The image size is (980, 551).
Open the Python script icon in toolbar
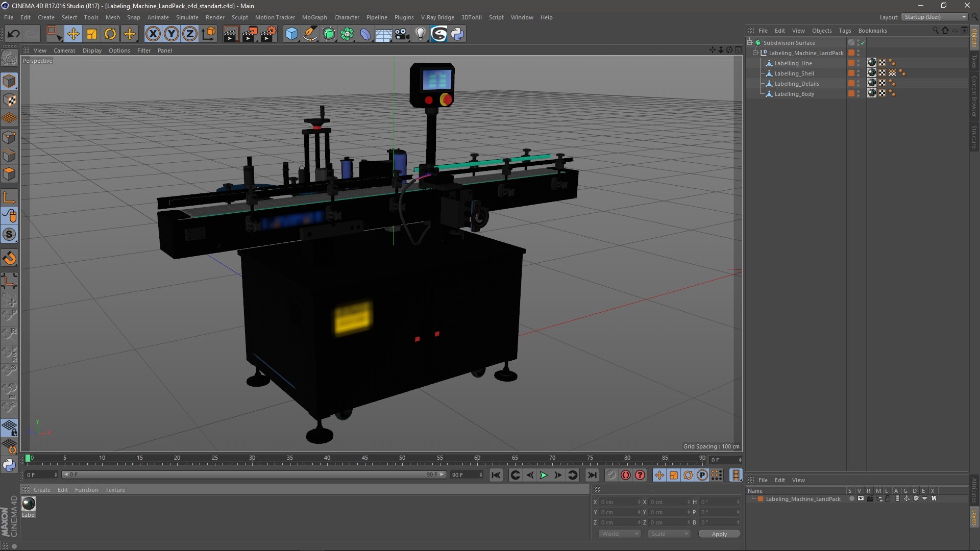(x=457, y=34)
